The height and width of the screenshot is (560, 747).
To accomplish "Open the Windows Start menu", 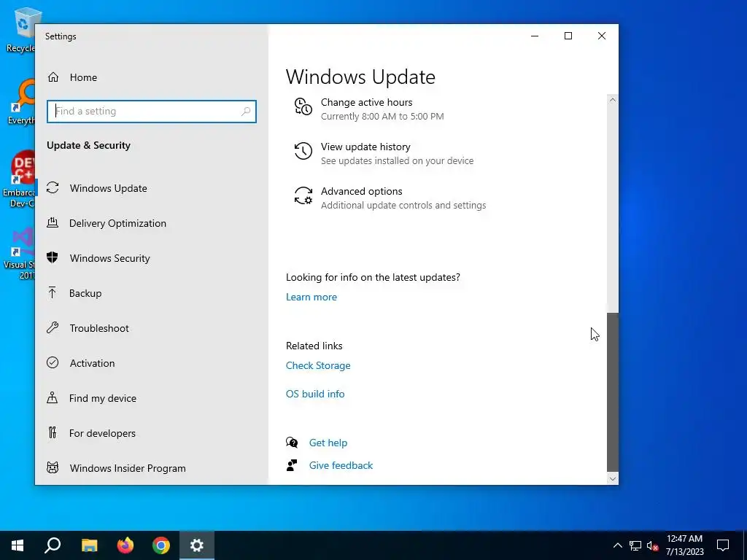I will (18, 545).
